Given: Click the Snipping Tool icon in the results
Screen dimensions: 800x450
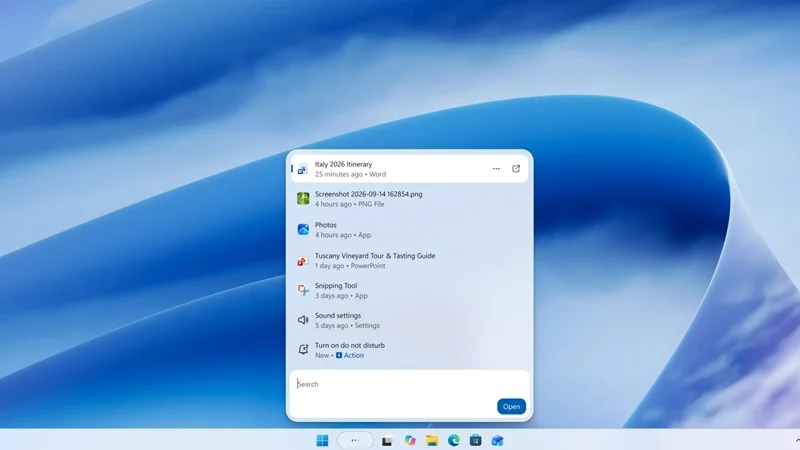Looking at the screenshot, I should click(x=303, y=290).
